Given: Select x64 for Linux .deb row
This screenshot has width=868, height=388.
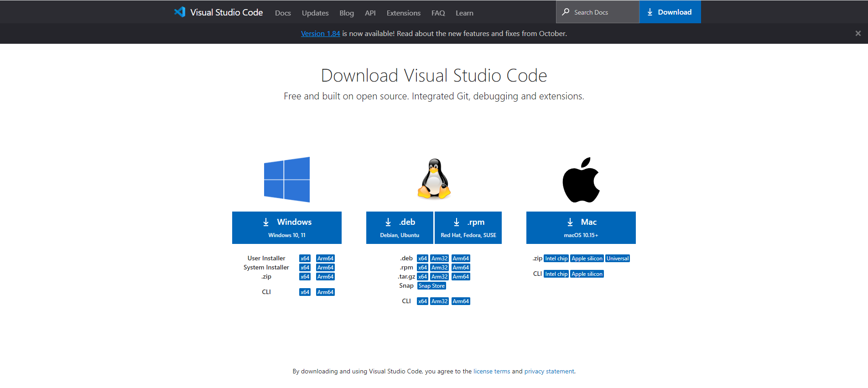Looking at the screenshot, I should pos(423,259).
